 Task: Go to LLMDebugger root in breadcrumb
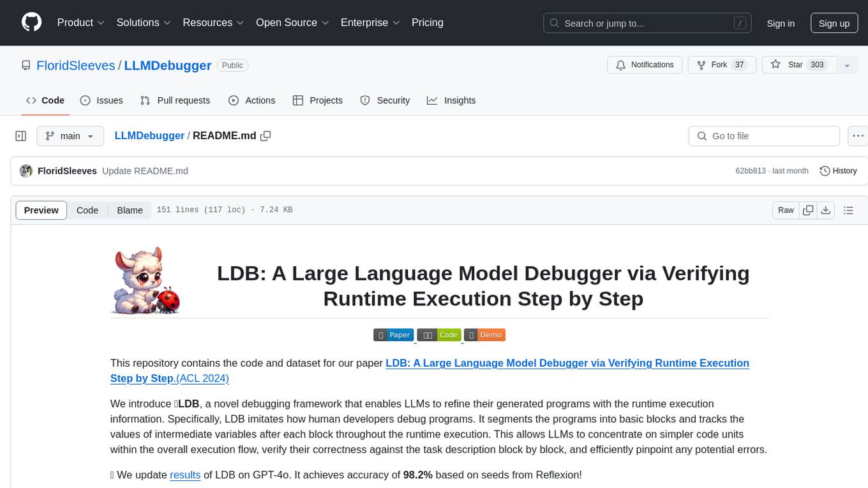149,136
